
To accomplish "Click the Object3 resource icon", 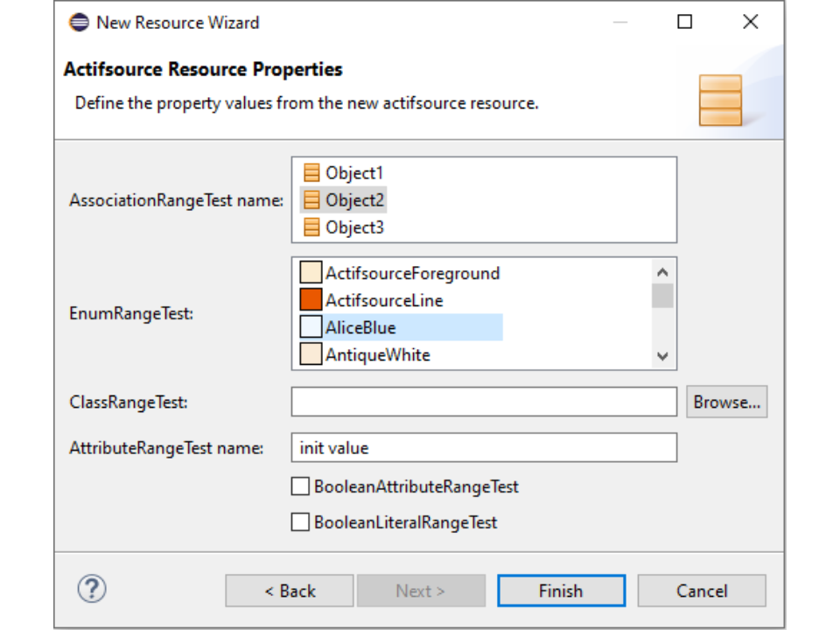I will 311,227.
